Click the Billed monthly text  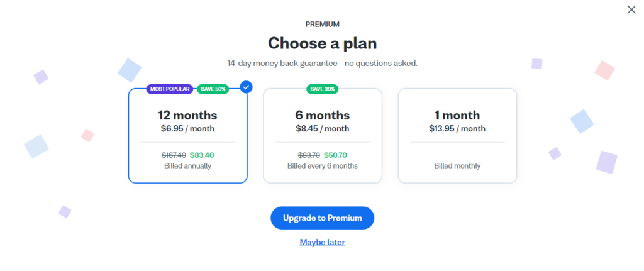click(x=457, y=166)
